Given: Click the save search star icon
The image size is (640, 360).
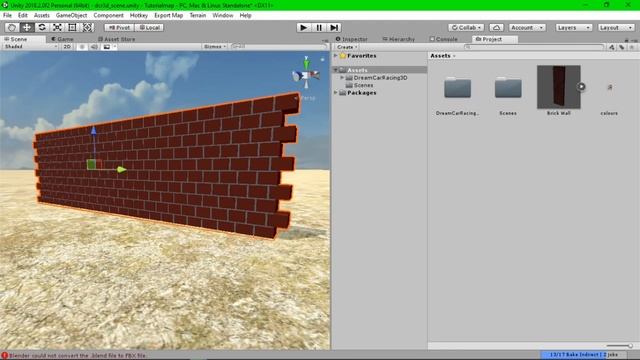Looking at the screenshot, I should [632, 47].
